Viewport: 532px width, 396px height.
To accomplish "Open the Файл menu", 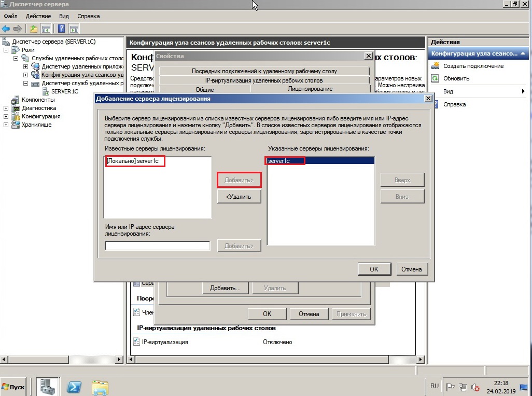I will (x=10, y=16).
